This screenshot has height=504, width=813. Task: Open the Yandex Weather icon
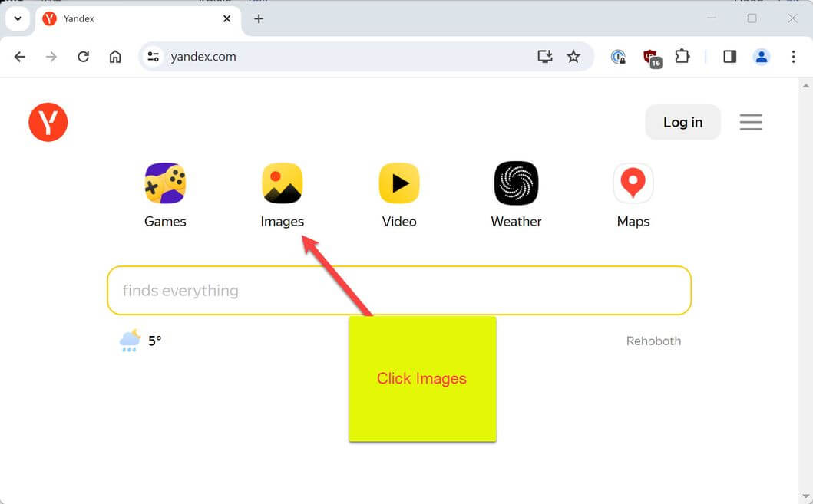[x=516, y=183]
